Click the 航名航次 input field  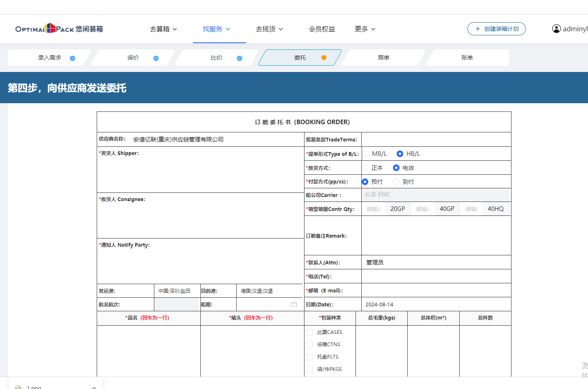177,304
